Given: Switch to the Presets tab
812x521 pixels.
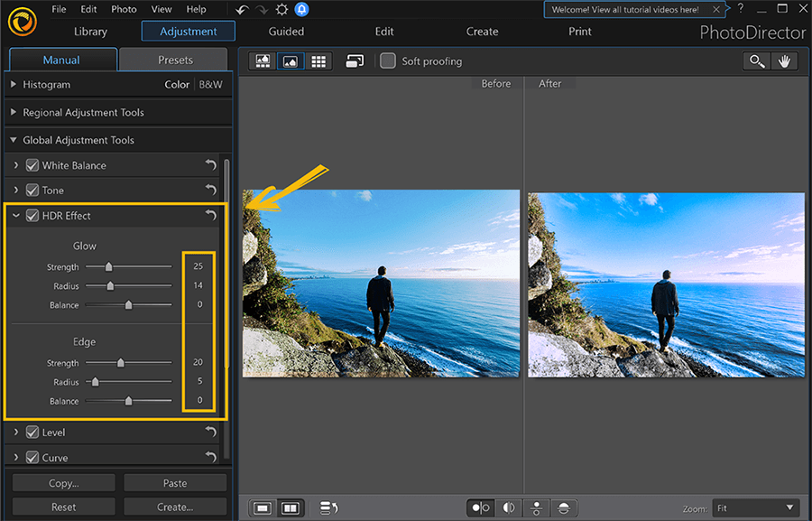Looking at the screenshot, I should 174,60.
